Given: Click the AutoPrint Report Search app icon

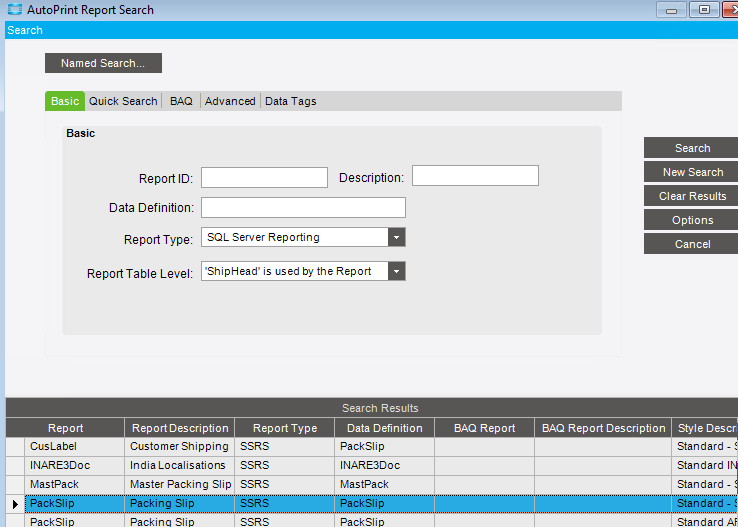Looking at the screenshot, I should coord(15,9).
